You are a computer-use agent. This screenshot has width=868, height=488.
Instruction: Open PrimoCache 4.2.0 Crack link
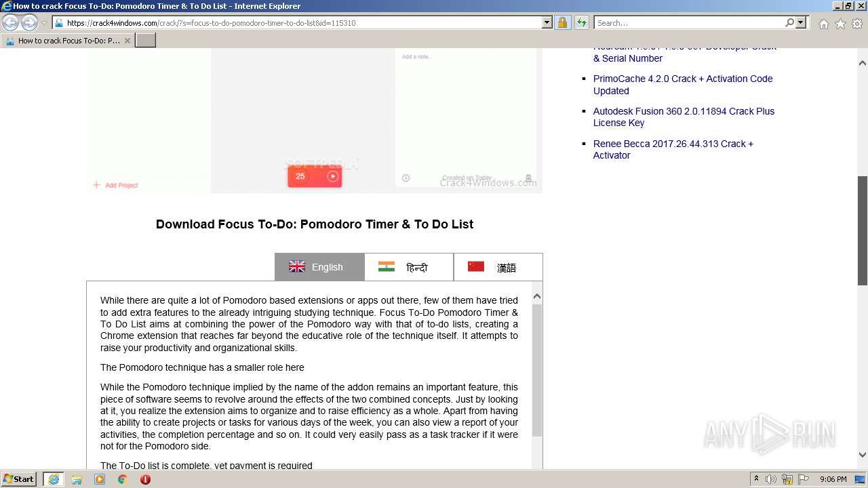coord(683,85)
